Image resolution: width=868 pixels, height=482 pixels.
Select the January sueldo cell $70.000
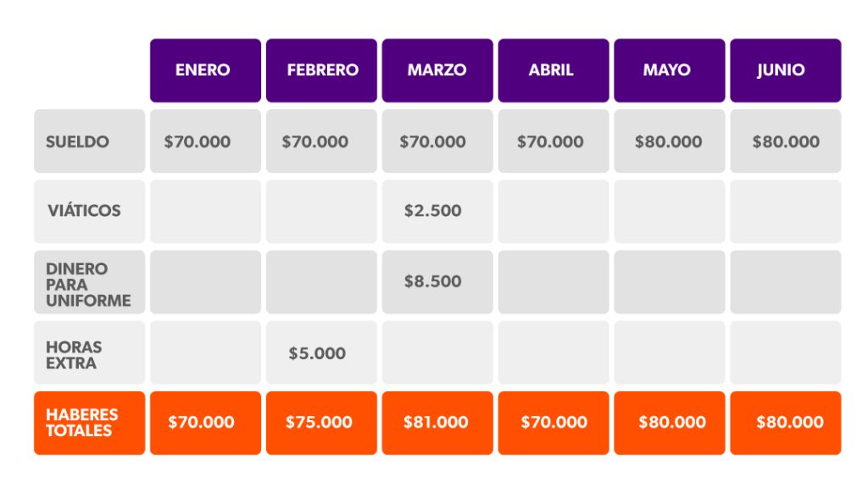(x=205, y=141)
